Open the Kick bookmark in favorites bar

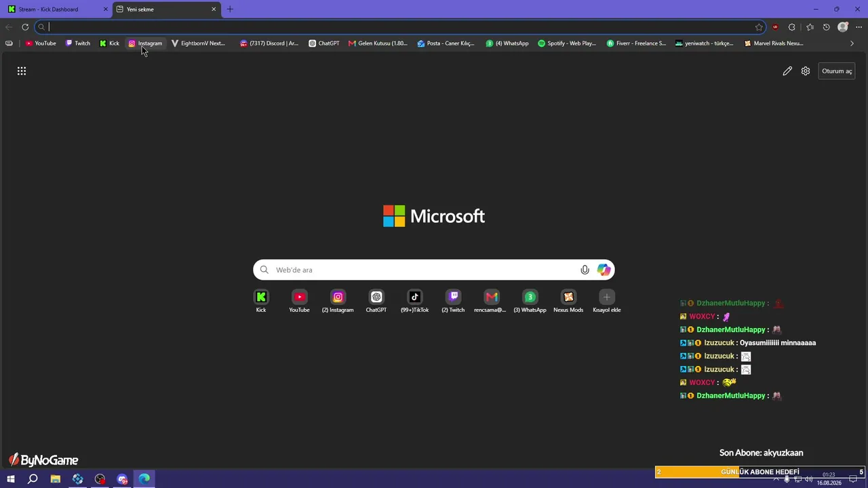(109, 43)
